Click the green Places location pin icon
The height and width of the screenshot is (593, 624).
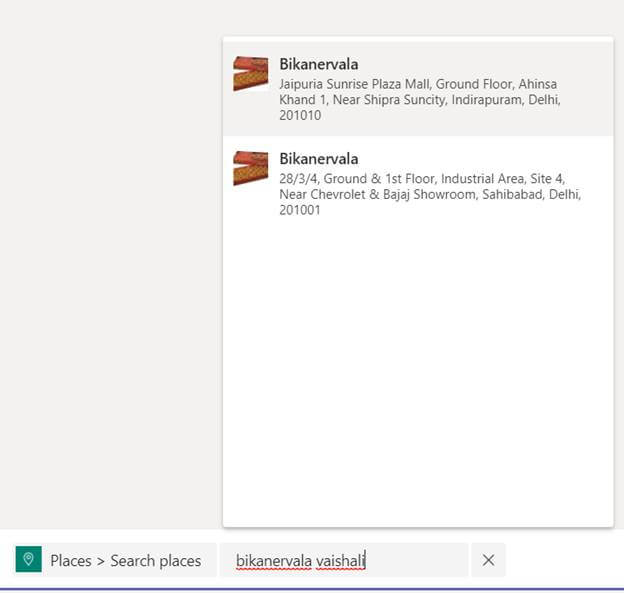[29, 559]
